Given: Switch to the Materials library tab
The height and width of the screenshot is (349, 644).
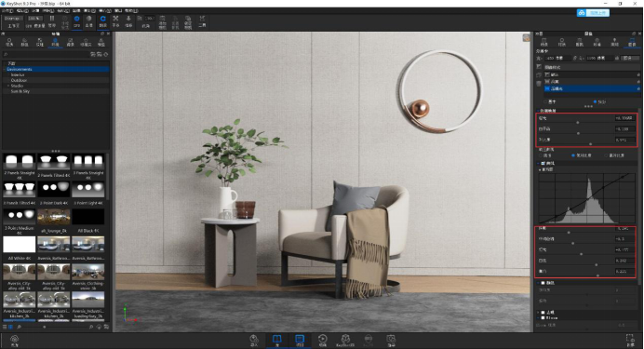Looking at the screenshot, I should pyautogui.click(x=9, y=42).
